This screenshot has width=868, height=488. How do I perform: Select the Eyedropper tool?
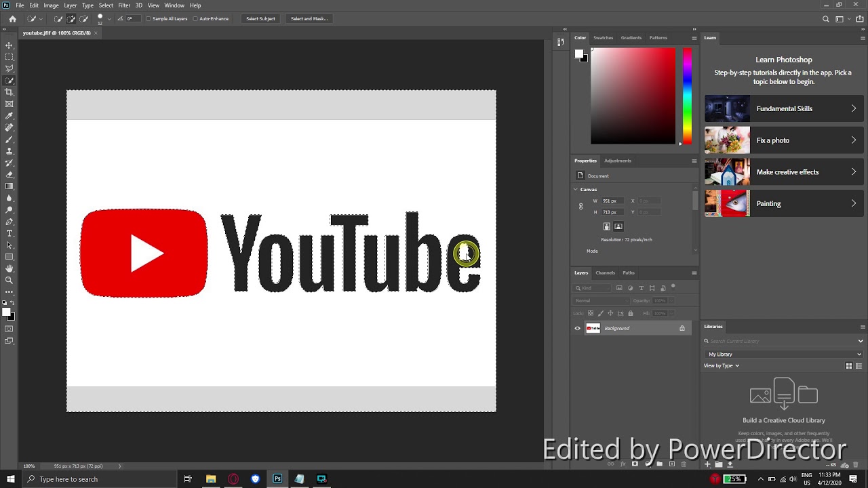9,116
